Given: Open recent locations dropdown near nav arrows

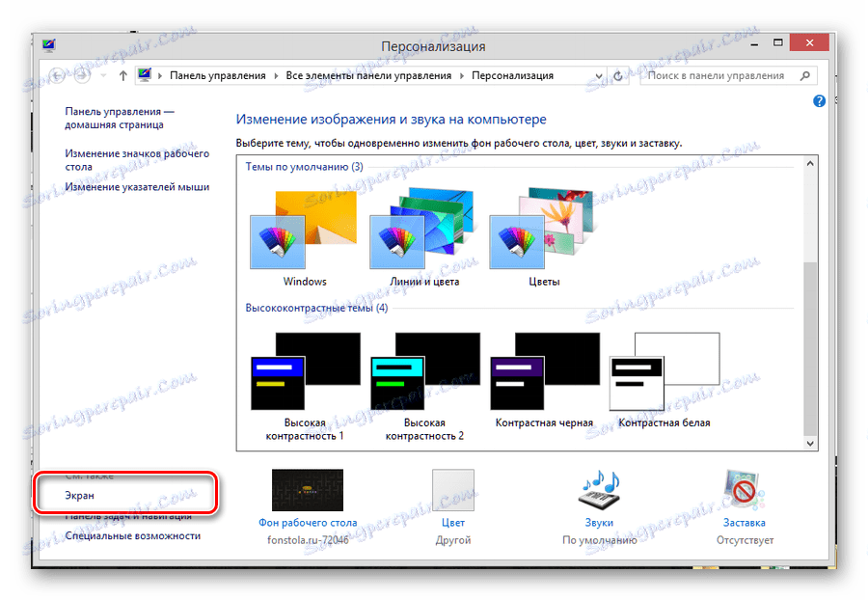Looking at the screenshot, I should (x=103, y=76).
